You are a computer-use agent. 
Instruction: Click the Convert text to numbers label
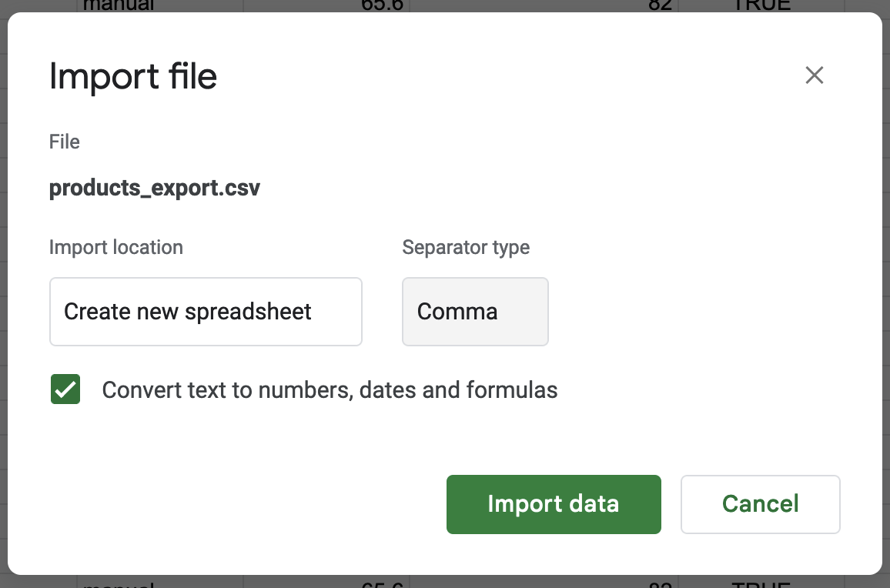330,390
